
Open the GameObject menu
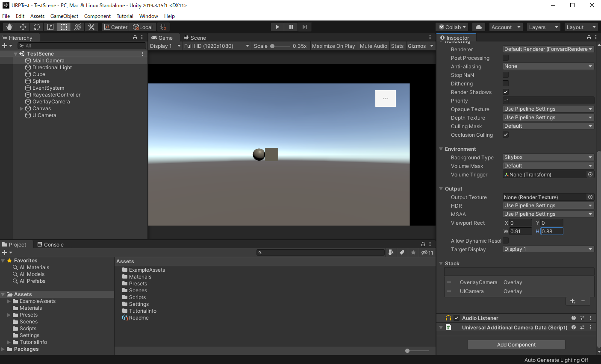(64, 16)
